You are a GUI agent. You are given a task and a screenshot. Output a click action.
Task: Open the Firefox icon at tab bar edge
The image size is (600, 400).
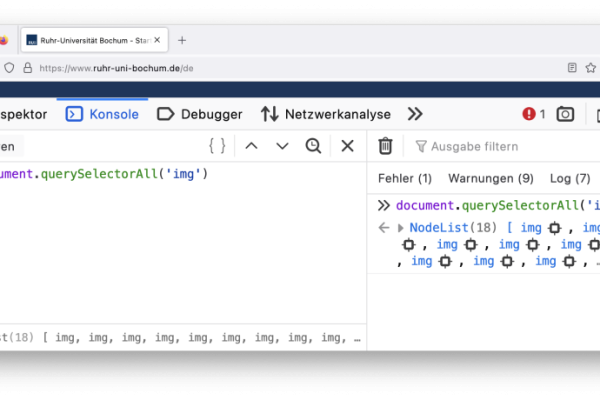click(x=3, y=40)
